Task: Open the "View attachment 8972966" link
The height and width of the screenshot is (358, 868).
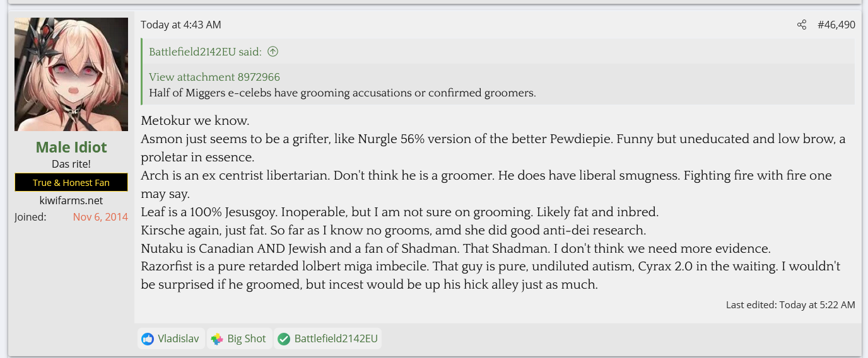Action: pyautogui.click(x=214, y=77)
